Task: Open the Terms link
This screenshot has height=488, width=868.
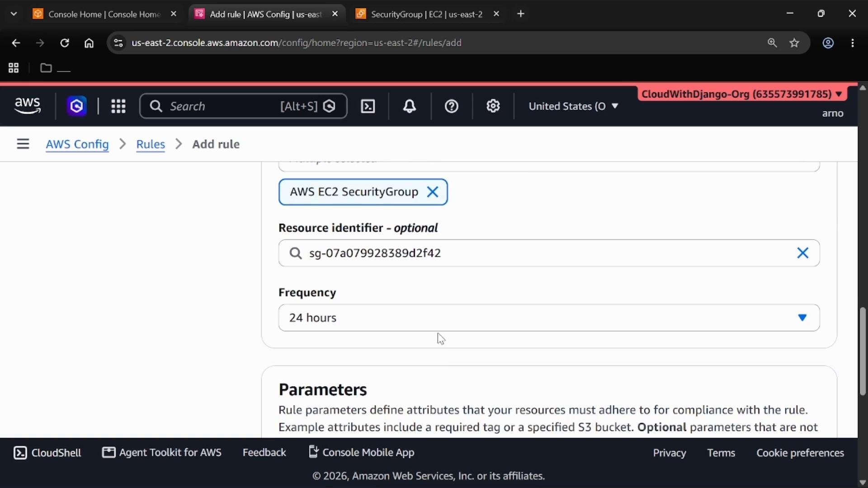Action: pos(721,453)
